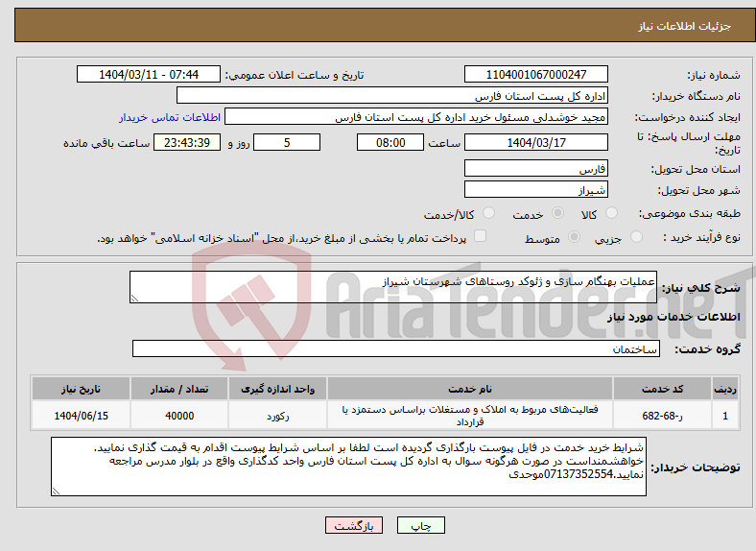Screen dimensions: 756x551
Task: Click the need date cell 1404/06/15
Action: click(81, 416)
